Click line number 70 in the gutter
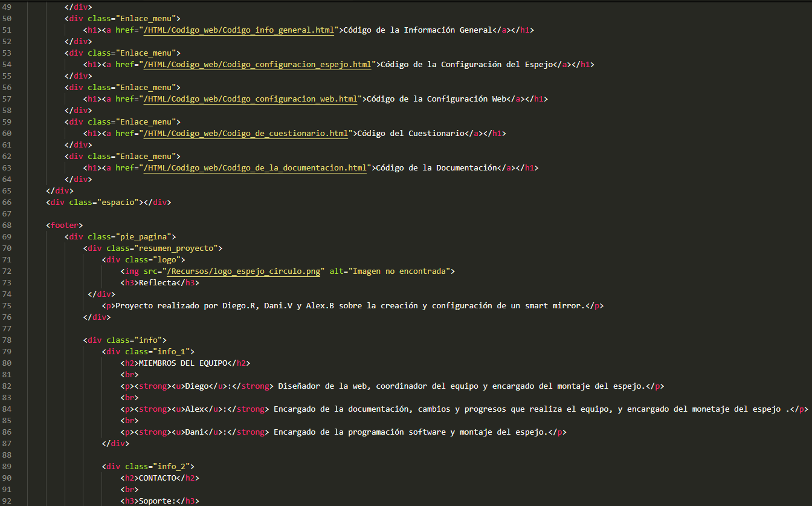Screen dimensions: 812x506 (x=7, y=248)
